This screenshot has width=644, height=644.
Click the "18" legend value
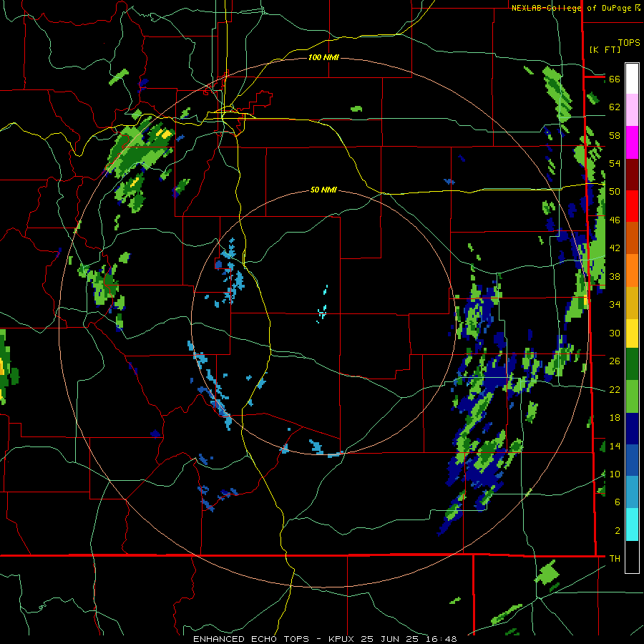click(x=615, y=418)
